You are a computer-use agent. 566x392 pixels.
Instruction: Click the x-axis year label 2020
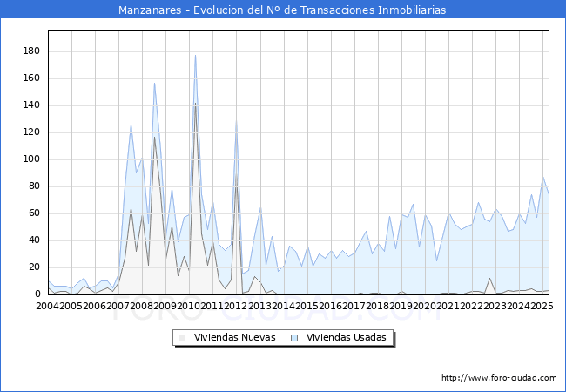[425, 306]
